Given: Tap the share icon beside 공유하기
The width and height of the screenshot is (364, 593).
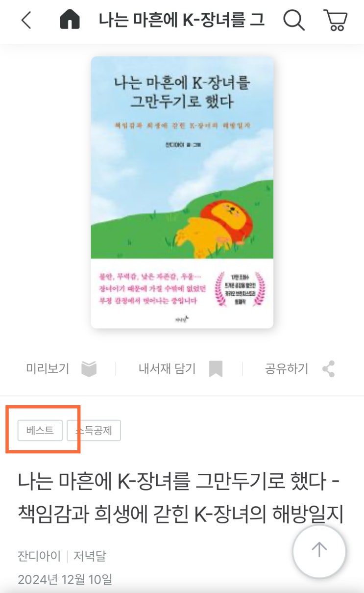Looking at the screenshot, I should (x=328, y=369).
